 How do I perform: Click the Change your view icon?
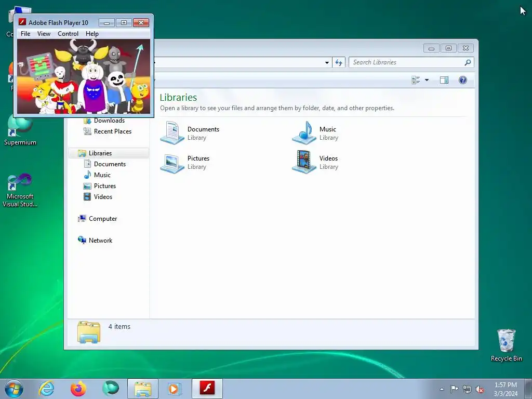pos(416,80)
